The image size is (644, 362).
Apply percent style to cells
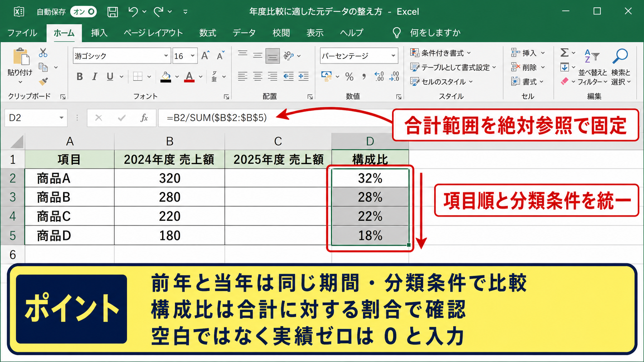[x=349, y=77]
